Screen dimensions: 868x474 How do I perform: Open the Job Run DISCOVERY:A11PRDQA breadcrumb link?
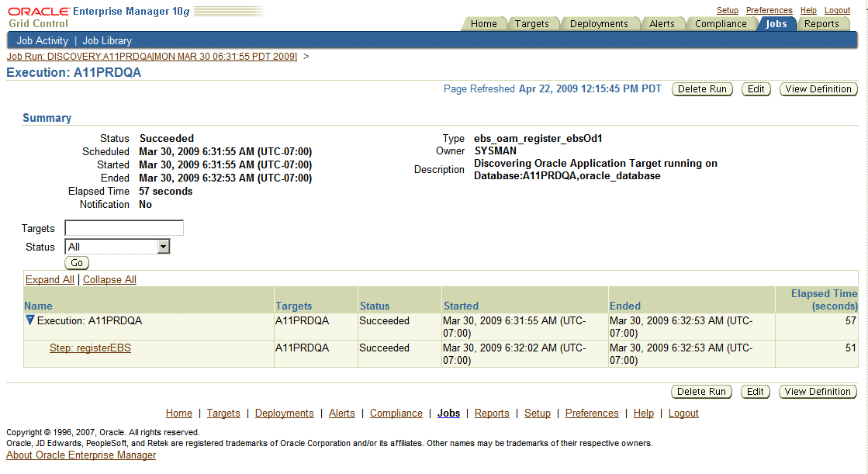pos(152,56)
